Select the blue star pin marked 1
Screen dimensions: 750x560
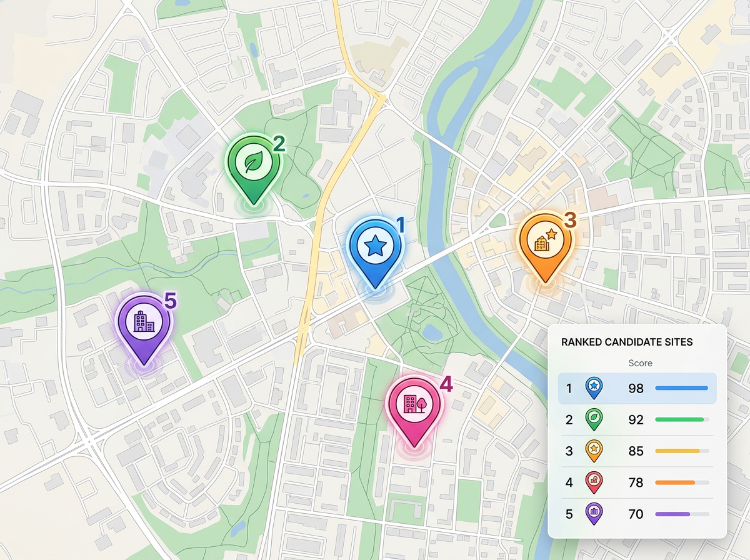[374, 247]
